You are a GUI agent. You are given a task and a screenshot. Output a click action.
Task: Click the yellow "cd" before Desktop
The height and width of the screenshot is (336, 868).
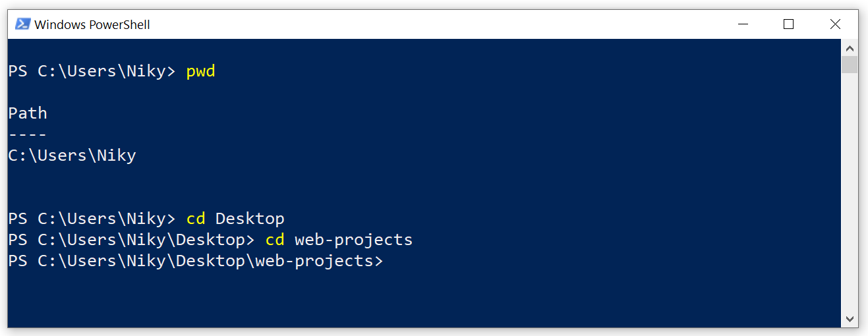[x=196, y=219]
